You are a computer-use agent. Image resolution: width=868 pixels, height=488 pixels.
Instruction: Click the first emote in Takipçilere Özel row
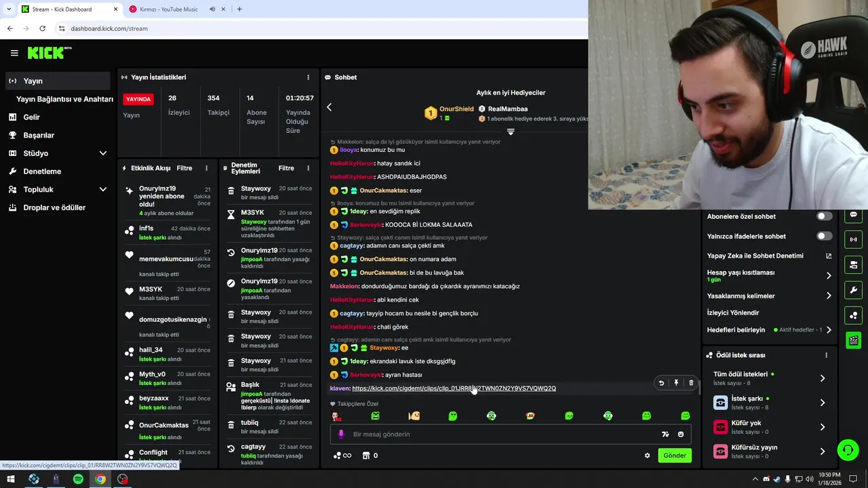[336, 415]
